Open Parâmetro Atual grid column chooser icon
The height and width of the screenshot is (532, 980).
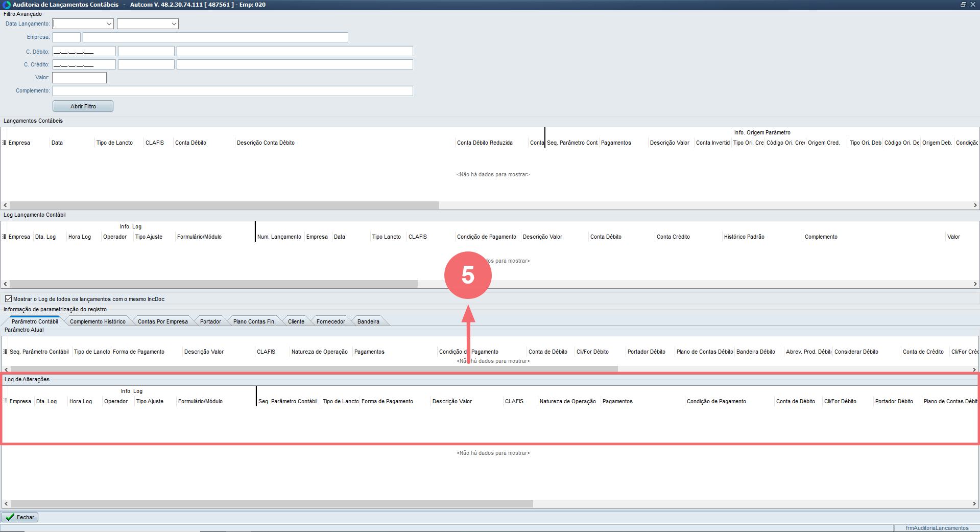point(6,352)
